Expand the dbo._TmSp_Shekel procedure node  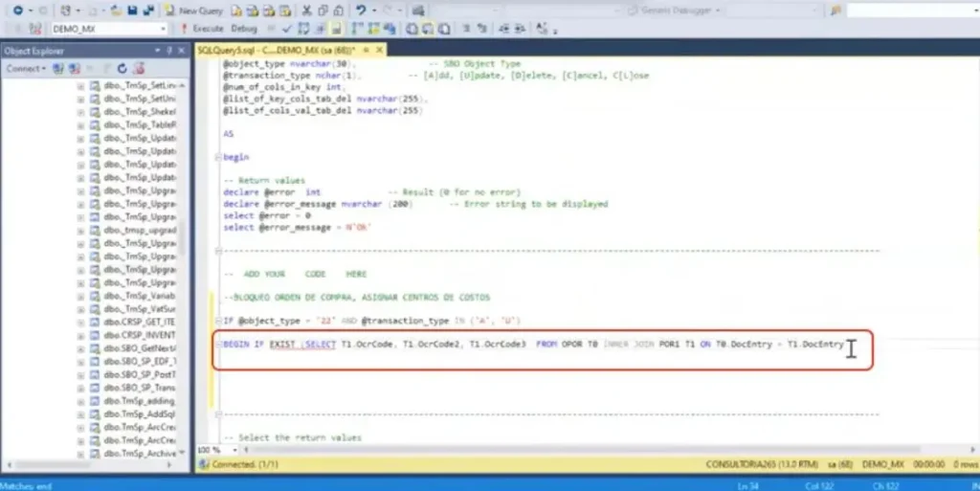80,112
